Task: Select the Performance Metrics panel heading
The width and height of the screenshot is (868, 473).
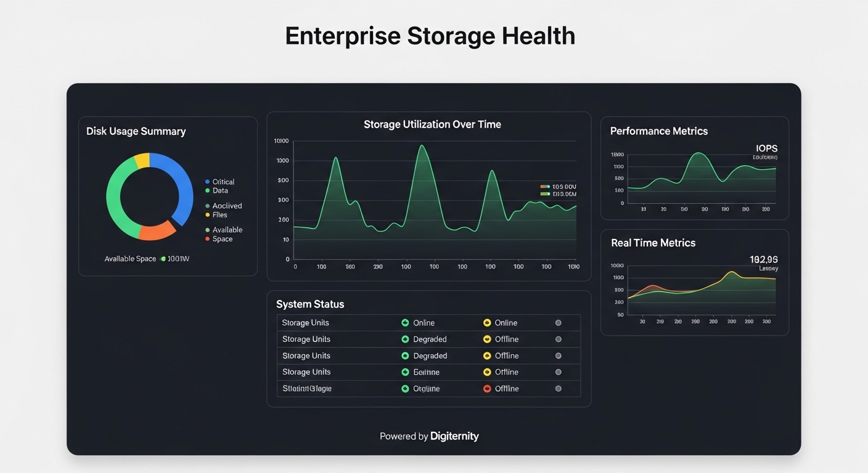Action: pos(658,131)
